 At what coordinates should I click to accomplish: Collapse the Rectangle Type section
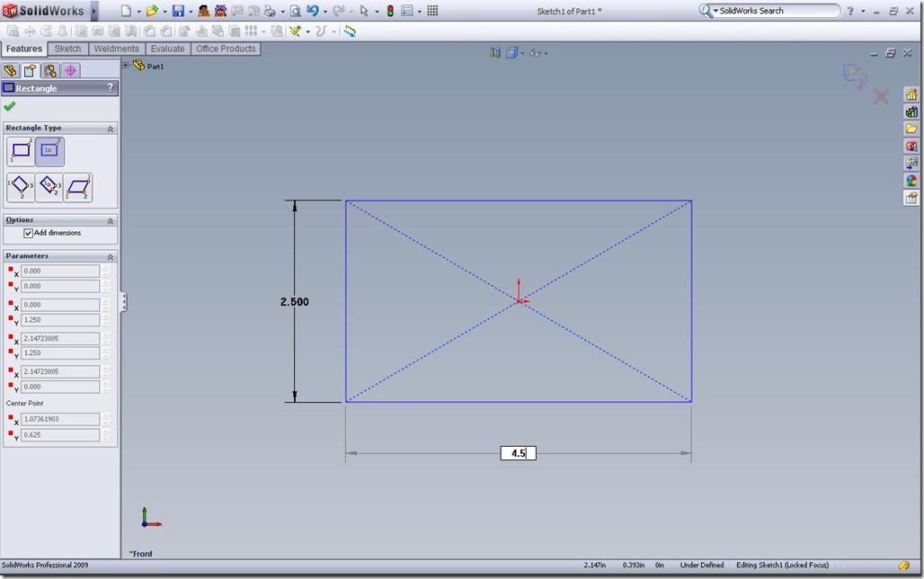point(111,129)
